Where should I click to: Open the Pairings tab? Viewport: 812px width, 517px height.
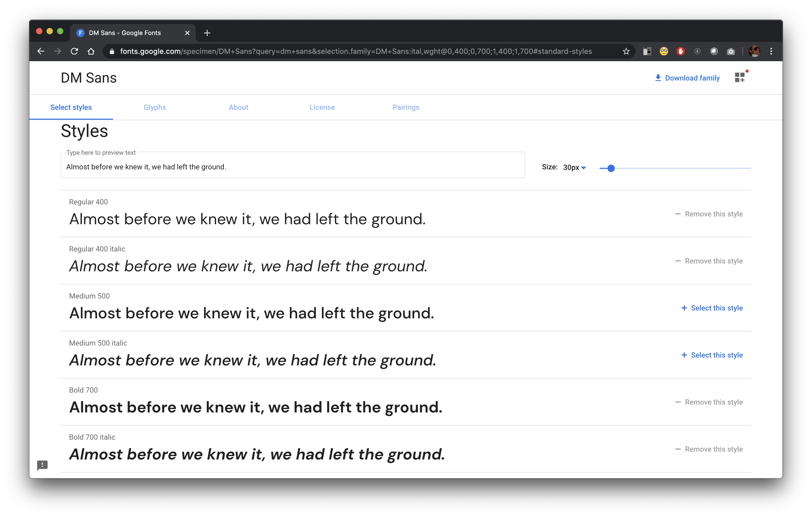[405, 107]
